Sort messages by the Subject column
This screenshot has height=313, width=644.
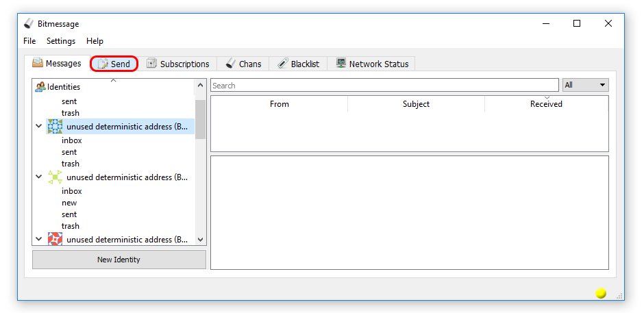(416, 104)
